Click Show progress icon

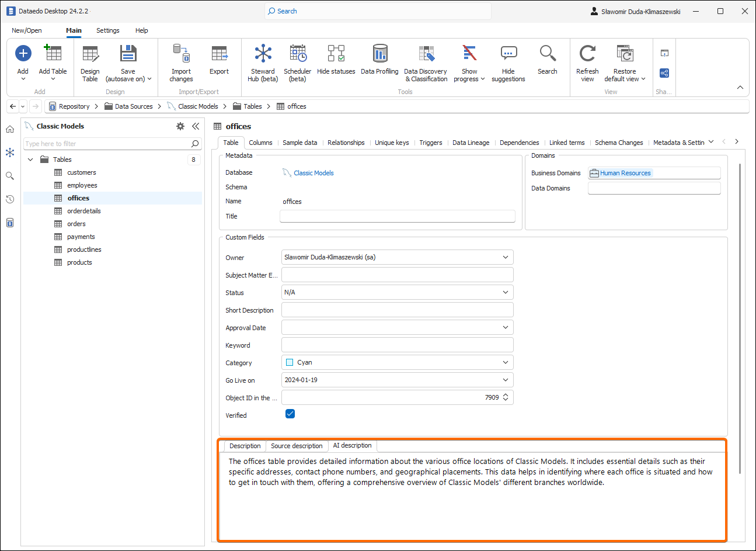[469, 54]
